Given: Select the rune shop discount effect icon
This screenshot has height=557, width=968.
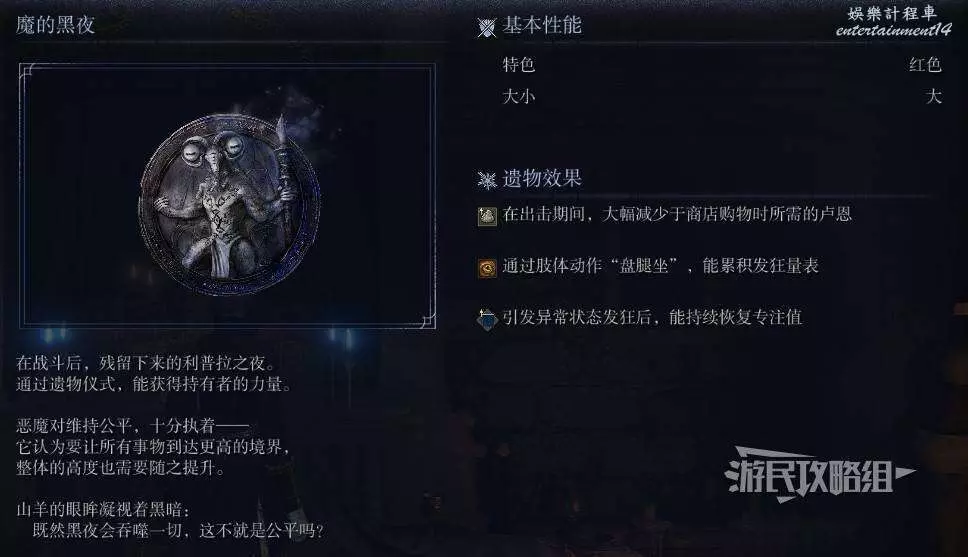Looking at the screenshot, I should tap(487, 216).
